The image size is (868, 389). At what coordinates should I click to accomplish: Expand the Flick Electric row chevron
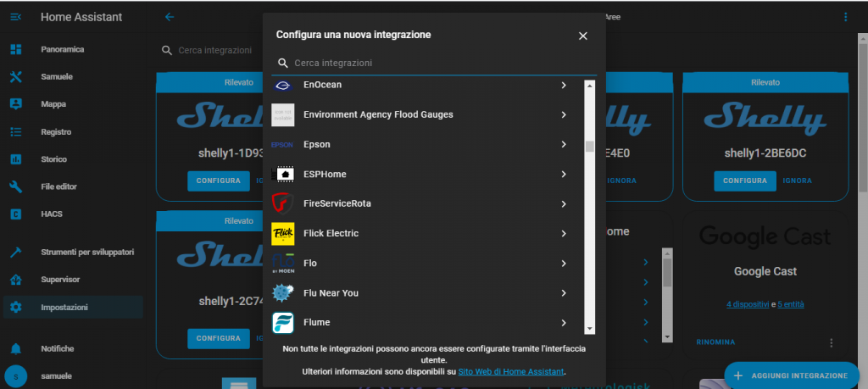pyautogui.click(x=564, y=234)
